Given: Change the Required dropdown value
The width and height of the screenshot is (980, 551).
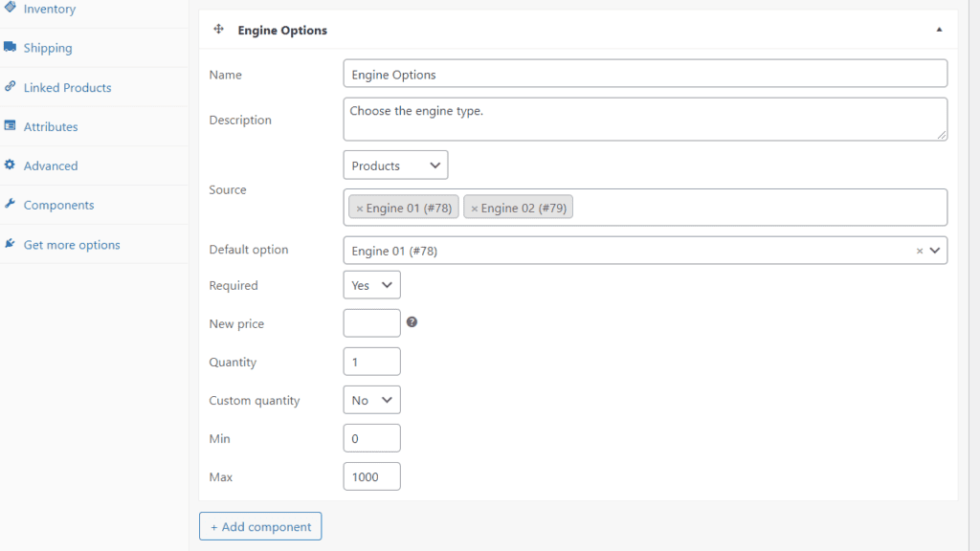Looking at the screenshot, I should click(371, 285).
